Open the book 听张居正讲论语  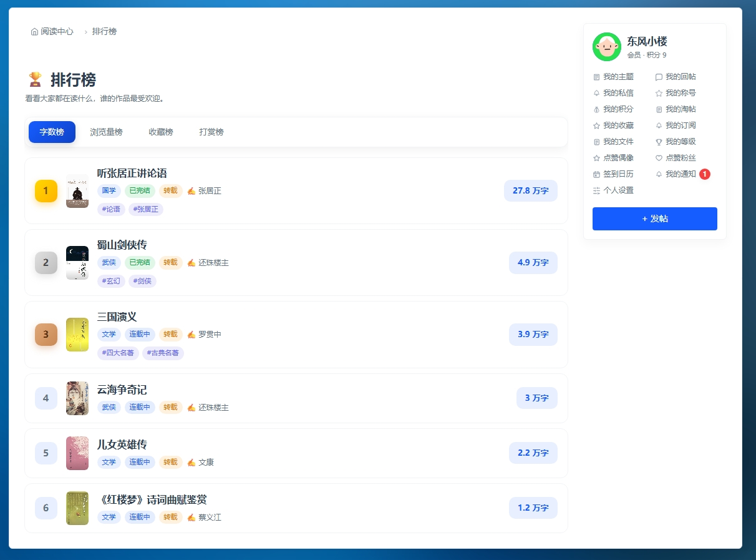tap(132, 174)
